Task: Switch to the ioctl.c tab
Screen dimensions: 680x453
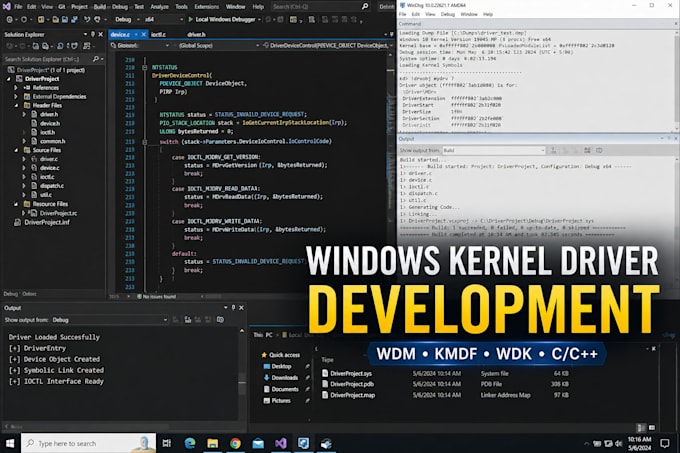Action: [x=158, y=34]
